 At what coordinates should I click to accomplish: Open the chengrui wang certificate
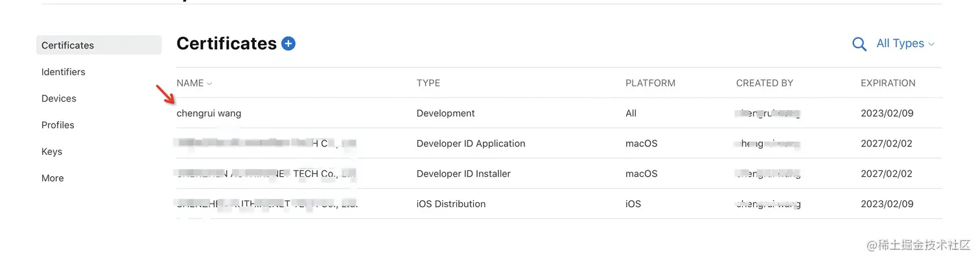[x=209, y=113]
